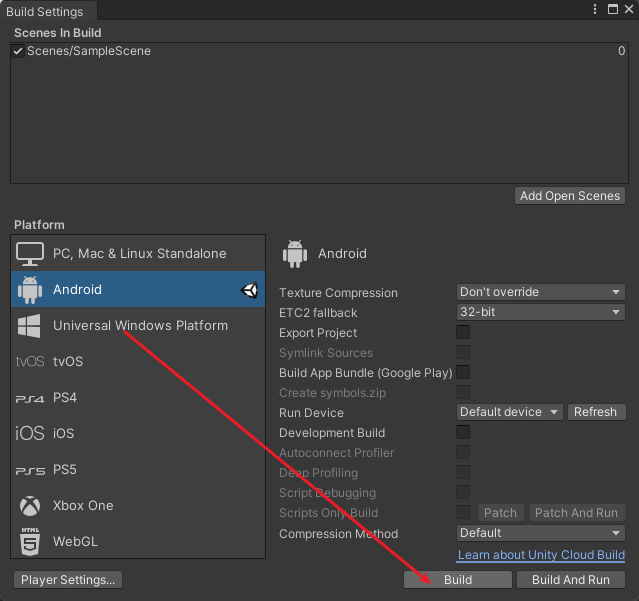
Task: Click the Unity logo on Android row
Action: (249, 290)
